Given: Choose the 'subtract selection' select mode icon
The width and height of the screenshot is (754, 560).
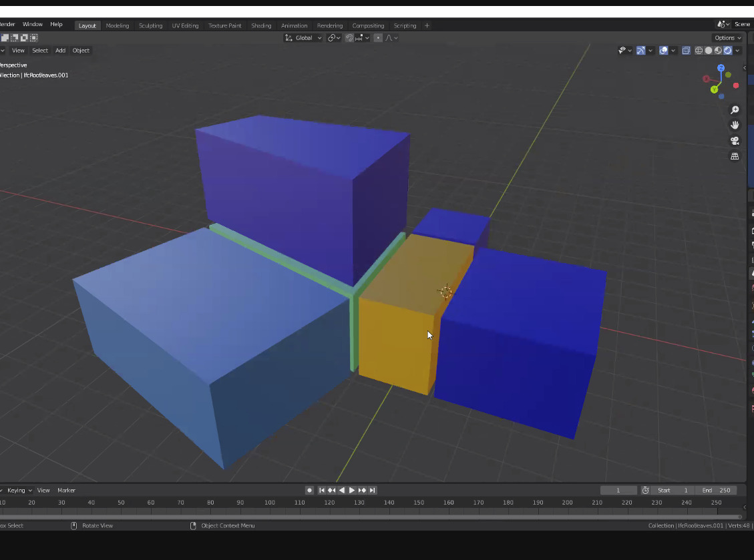Looking at the screenshot, I should (x=24, y=37).
